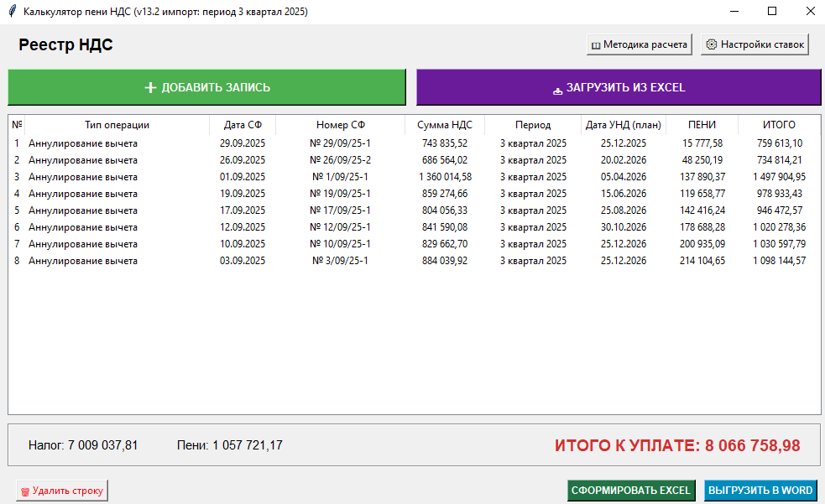Screen dimensions: 825x504
Task: Click the trash icon on Удалить строку
Action: pyautogui.click(x=24, y=491)
